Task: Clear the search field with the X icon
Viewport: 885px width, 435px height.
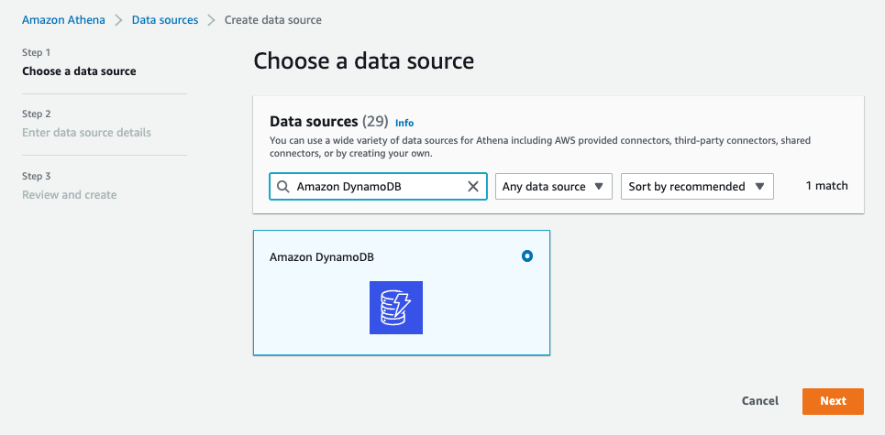Action: click(473, 187)
